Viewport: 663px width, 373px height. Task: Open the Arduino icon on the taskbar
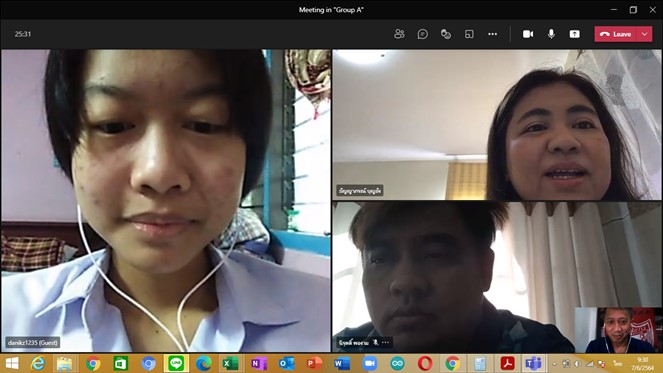[397, 363]
